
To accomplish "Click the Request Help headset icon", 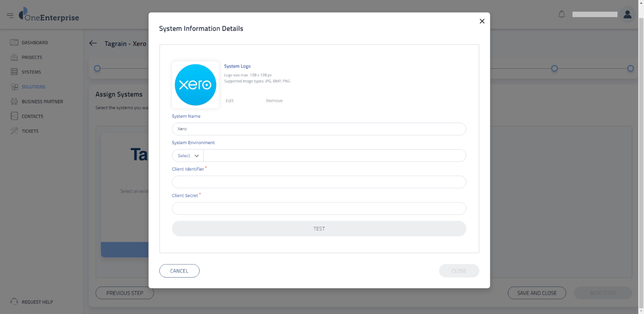I will tap(14, 302).
